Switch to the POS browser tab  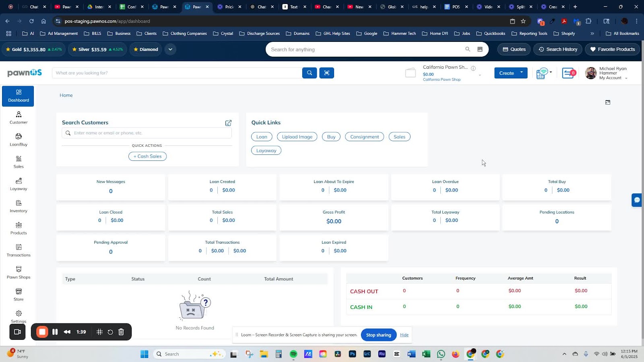pyautogui.click(x=456, y=7)
